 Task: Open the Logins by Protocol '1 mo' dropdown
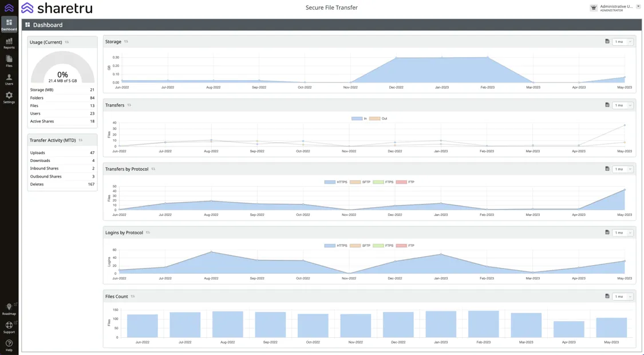[x=623, y=232]
